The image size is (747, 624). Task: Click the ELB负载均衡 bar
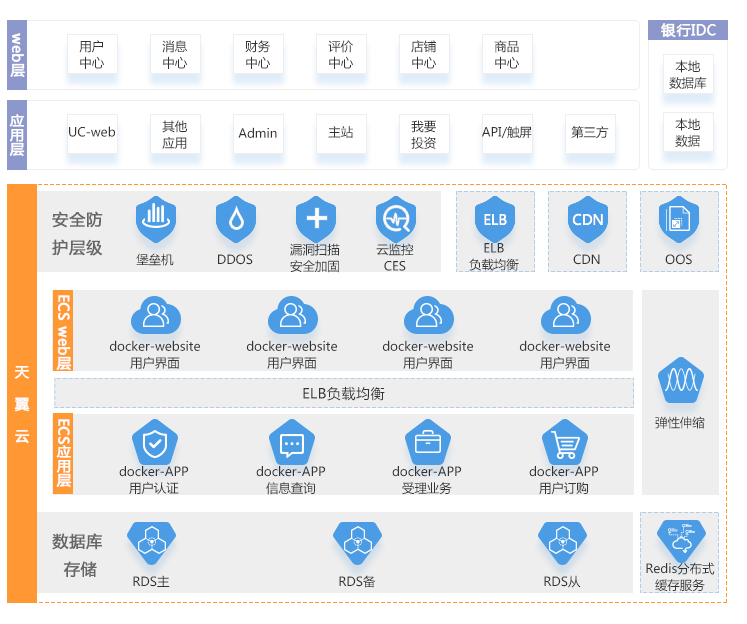(343, 393)
